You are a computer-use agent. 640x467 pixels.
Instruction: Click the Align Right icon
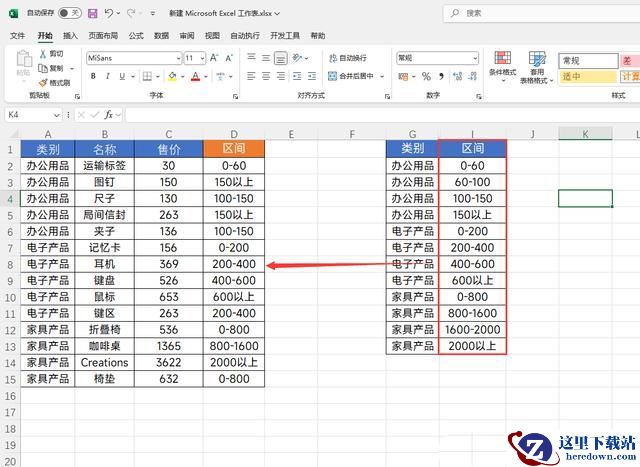280,76
